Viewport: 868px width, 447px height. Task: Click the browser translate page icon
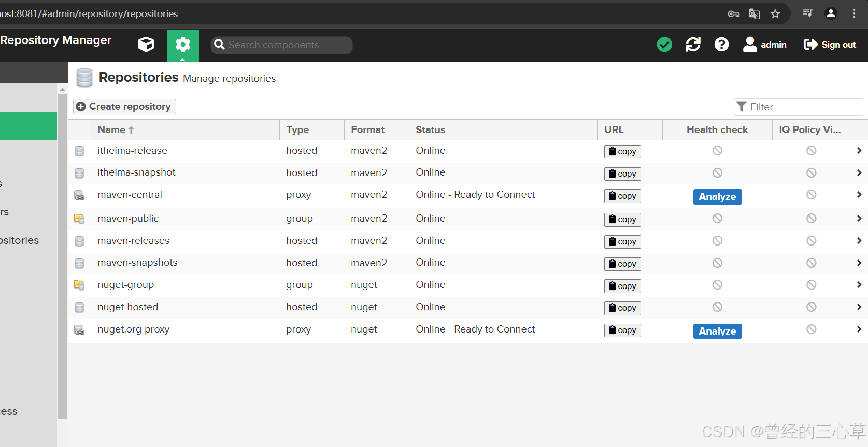pos(755,14)
